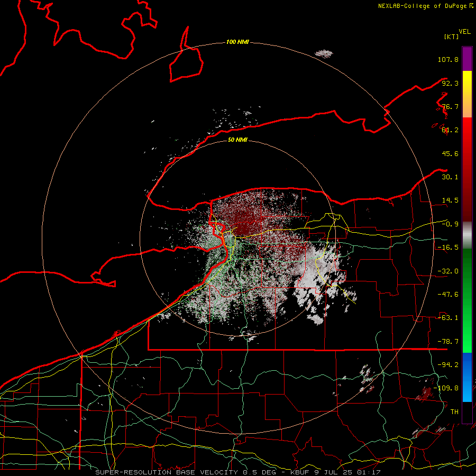Click the green segment of the velocity color bar
476x476 pixels.
pyautogui.click(x=467, y=300)
